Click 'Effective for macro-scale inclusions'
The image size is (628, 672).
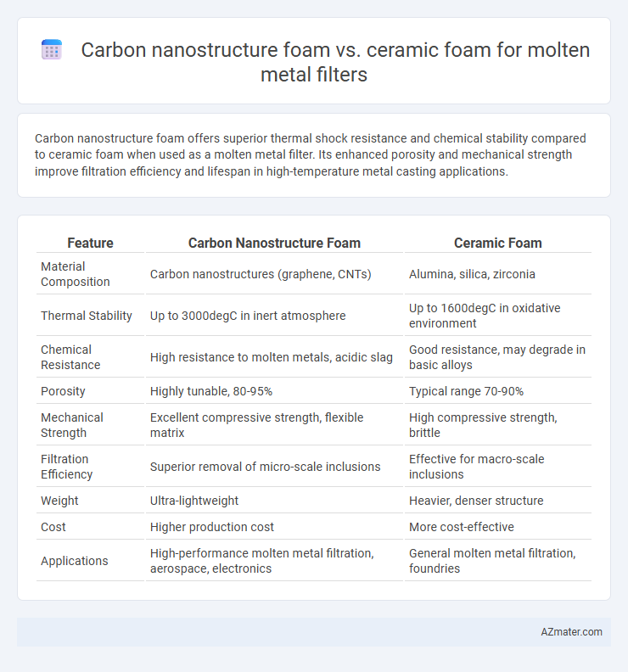tap(477, 467)
